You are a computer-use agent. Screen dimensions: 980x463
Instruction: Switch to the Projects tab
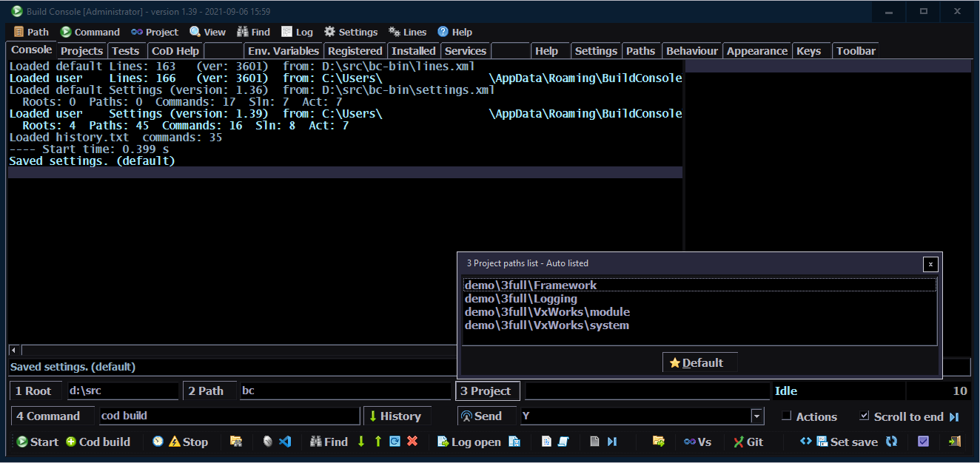point(81,51)
